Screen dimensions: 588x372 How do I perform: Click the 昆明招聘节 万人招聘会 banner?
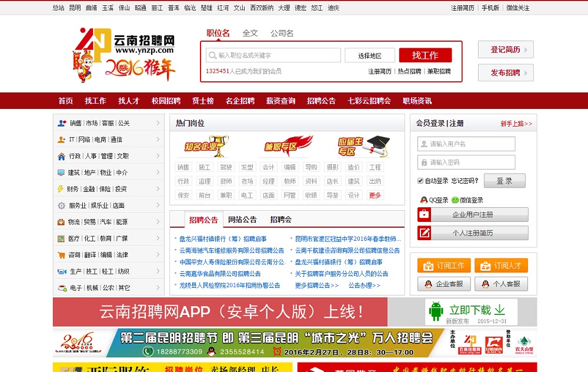295,343
